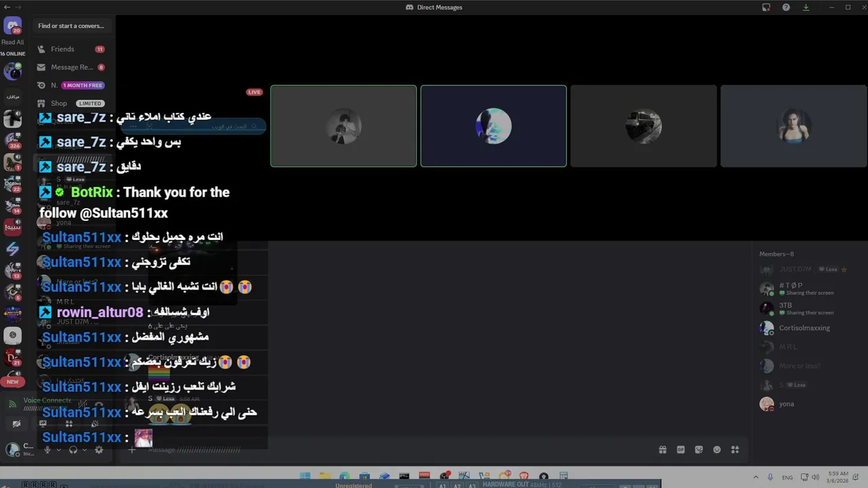This screenshot has height=488, width=868.
Task: Open the red Arabic-text server icon
Action: pyautogui.click(x=12, y=227)
